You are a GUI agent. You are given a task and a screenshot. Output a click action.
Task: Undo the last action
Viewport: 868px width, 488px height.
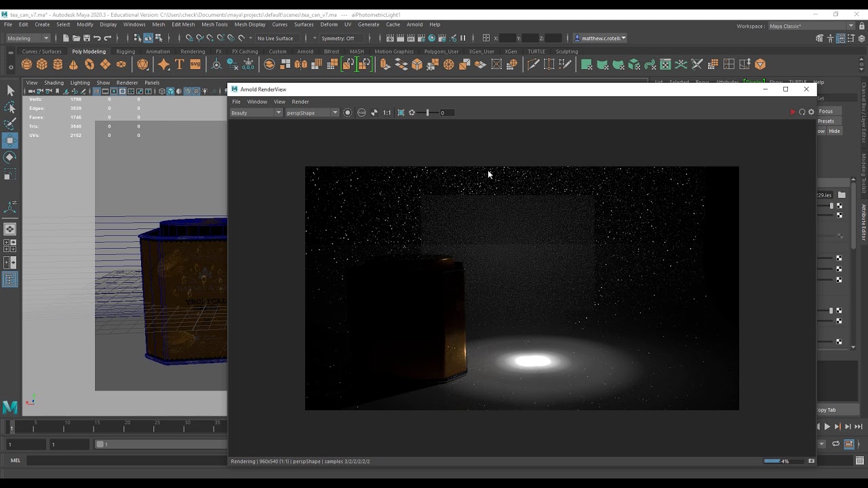point(97,38)
